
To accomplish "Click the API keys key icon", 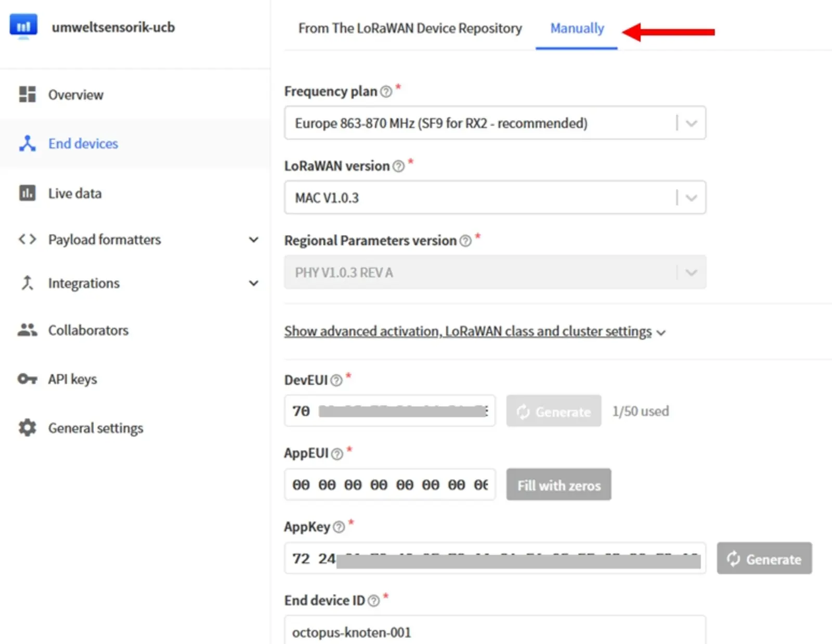I will pos(27,379).
